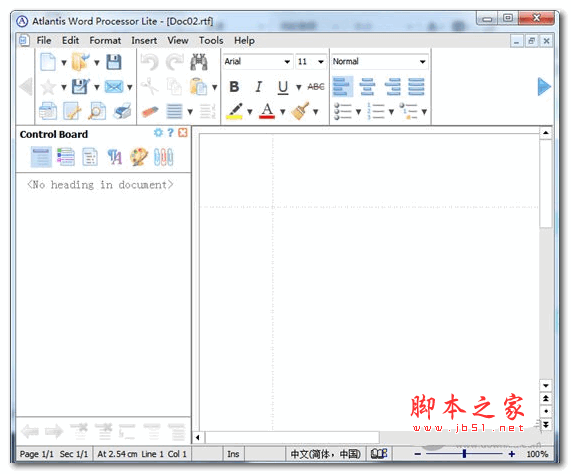Viewport: 571px width, 474px height.
Task: Click the zoom out minus button
Action: coord(418,454)
